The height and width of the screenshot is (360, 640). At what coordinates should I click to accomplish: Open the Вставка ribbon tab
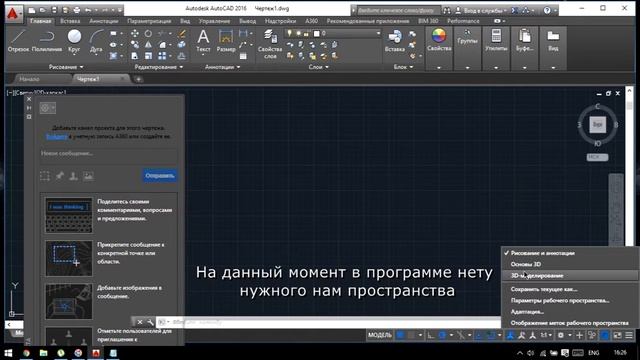[x=70, y=21]
